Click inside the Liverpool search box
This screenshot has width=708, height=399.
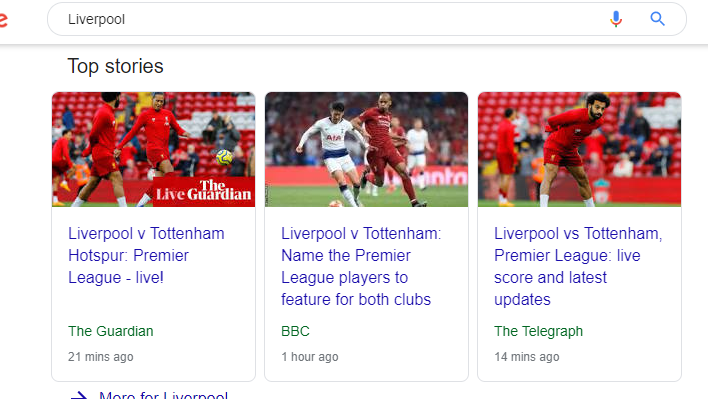tap(334, 19)
